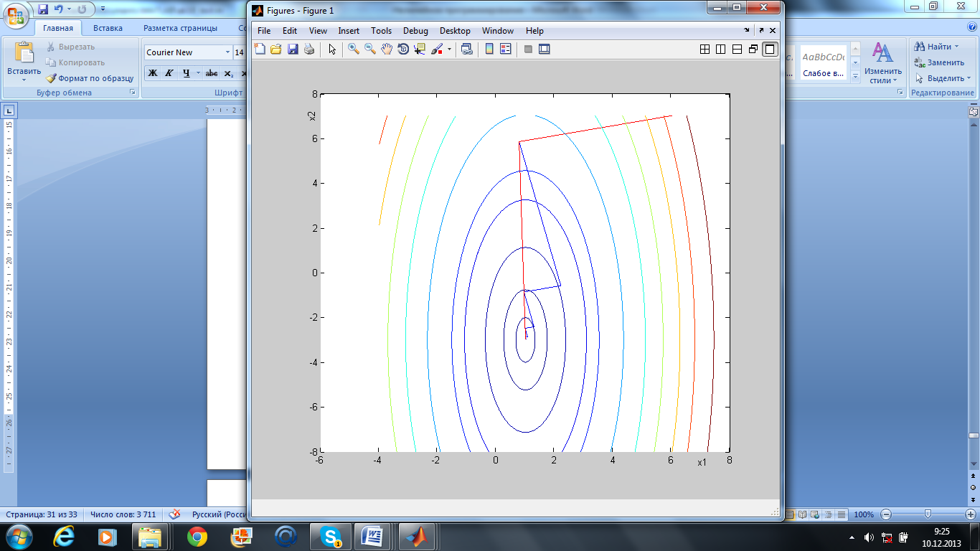
Task: Open Изменить стили dropdown
Action: [882, 63]
